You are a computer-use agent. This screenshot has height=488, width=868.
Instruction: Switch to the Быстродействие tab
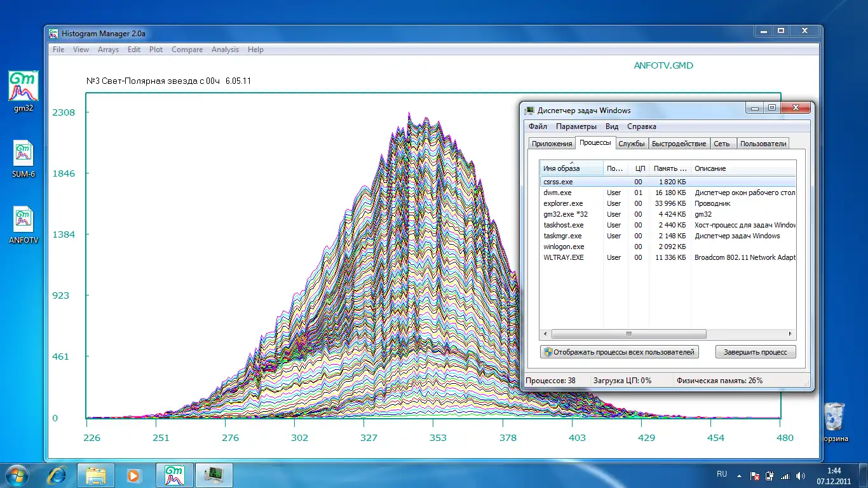[x=679, y=144]
